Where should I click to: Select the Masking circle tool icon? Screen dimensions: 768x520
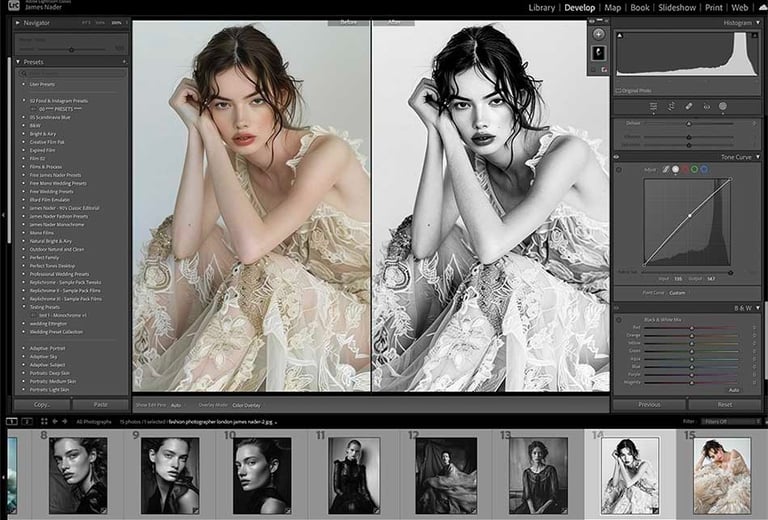pos(722,106)
